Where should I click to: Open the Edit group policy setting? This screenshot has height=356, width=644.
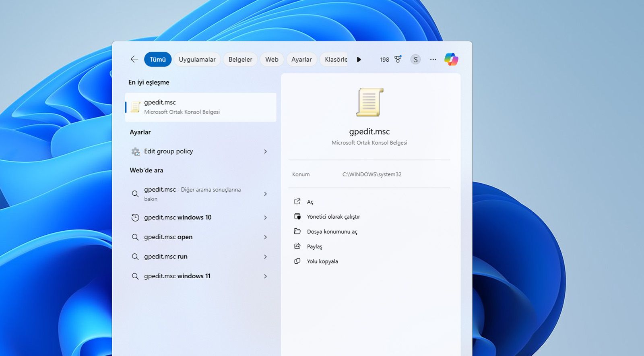pos(201,151)
